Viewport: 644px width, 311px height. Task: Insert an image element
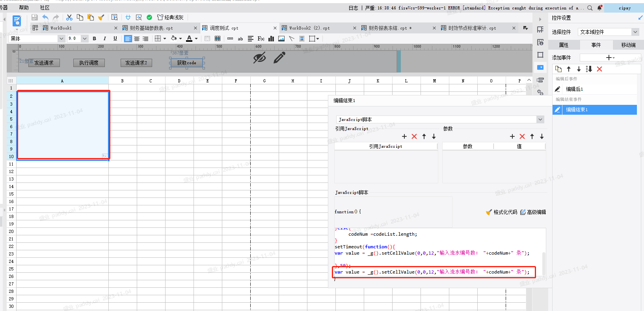point(281,39)
